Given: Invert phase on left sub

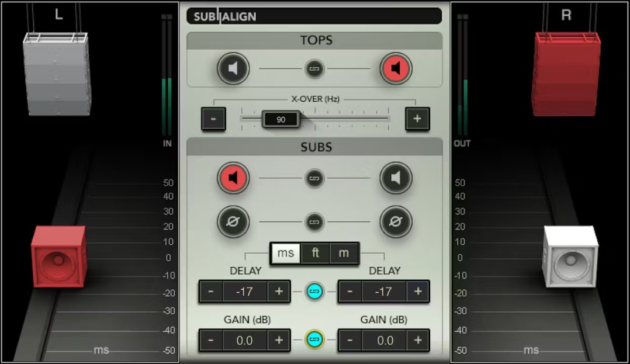Looking at the screenshot, I should pyautogui.click(x=233, y=221).
